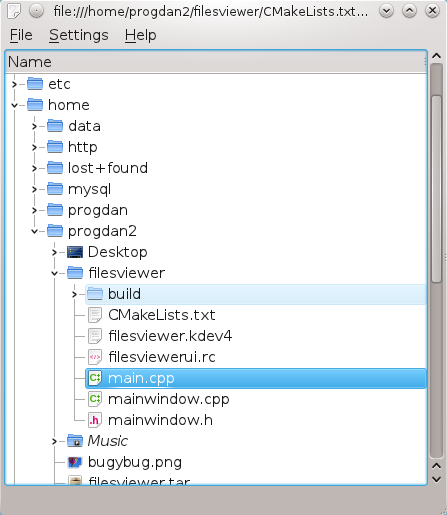
Task: Open the Settings menu
Action: 79,35
